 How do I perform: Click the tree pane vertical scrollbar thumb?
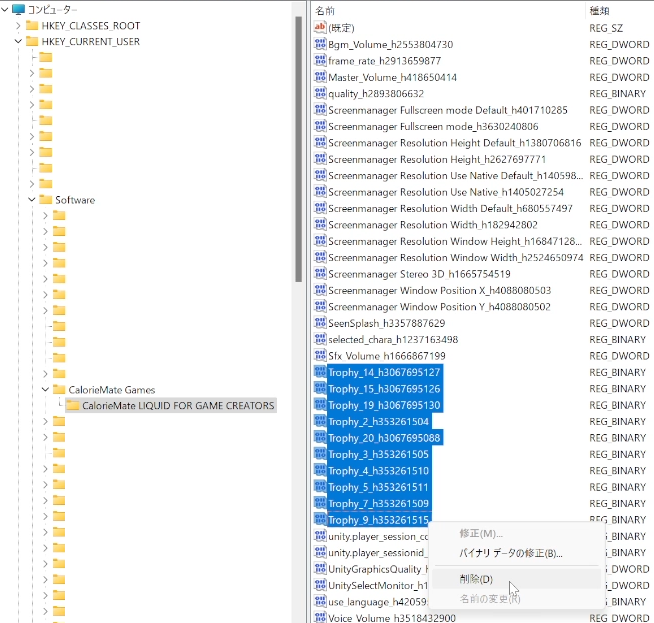pyautogui.click(x=298, y=149)
